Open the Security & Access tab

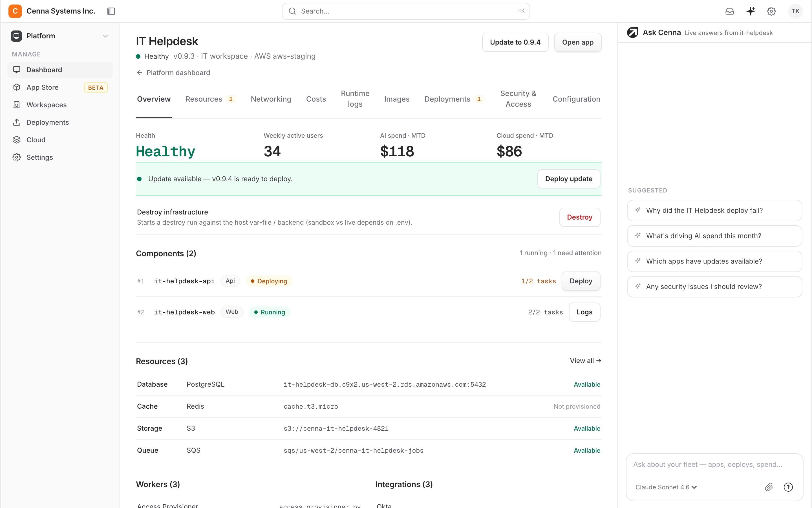[x=518, y=99]
